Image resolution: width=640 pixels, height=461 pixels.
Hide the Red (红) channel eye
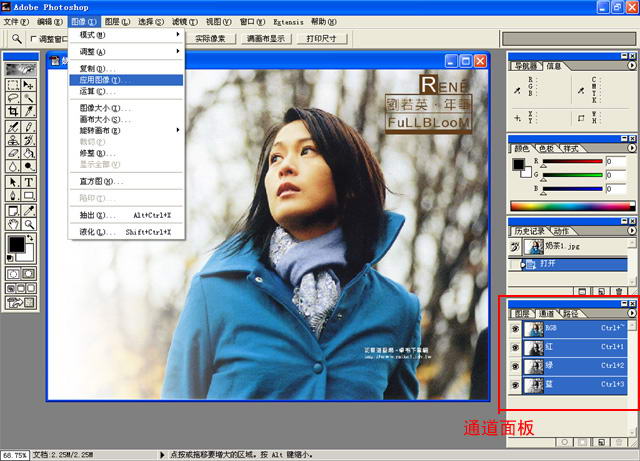point(515,347)
